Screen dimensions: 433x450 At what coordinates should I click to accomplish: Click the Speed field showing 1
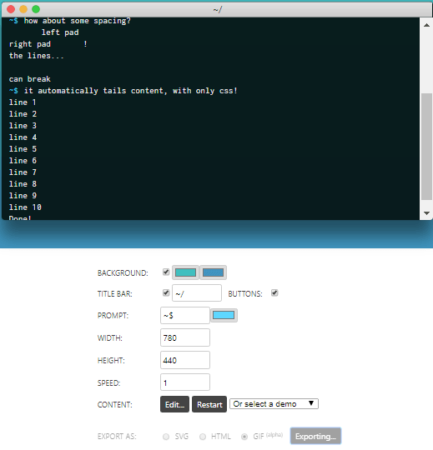[x=185, y=382]
